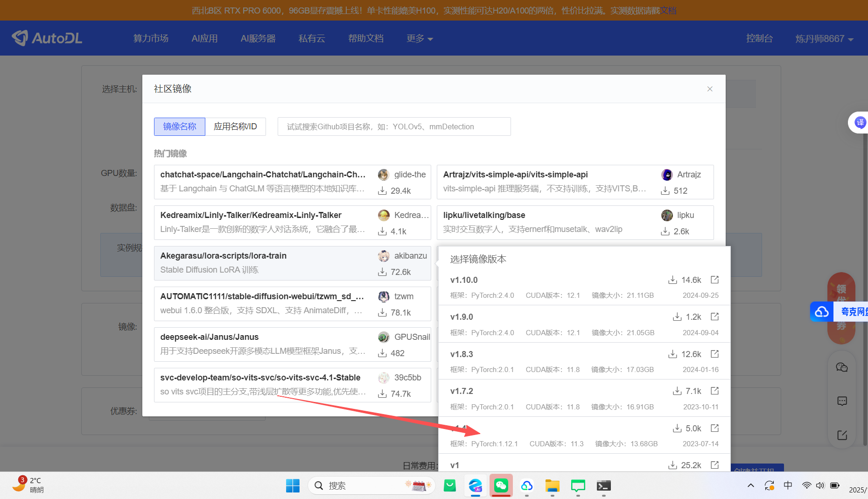
Task: Launch terminal from the taskbar
Action: [603, 486]
